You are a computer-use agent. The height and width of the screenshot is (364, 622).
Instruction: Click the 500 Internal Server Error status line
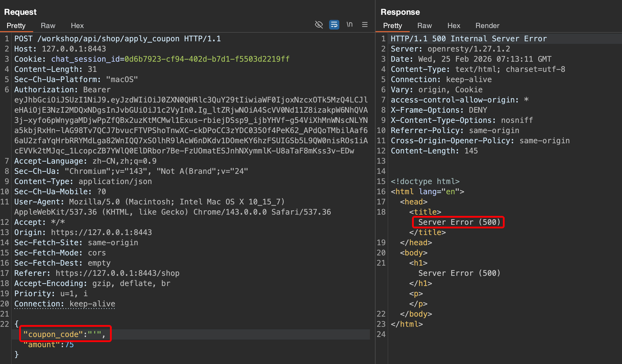[x=469, y=39]
